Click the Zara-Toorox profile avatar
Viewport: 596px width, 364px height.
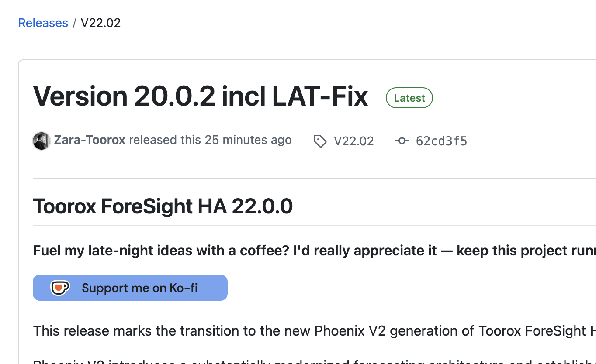click(x=42, y=141)
